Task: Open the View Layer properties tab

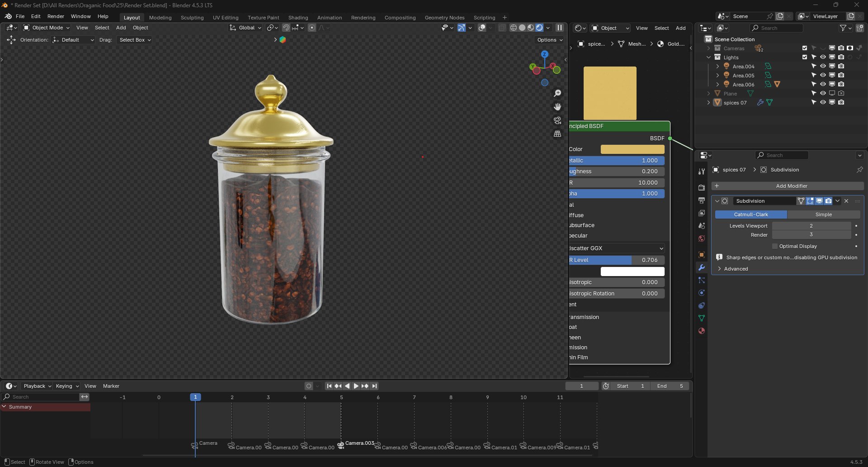Action: [701, 213]
